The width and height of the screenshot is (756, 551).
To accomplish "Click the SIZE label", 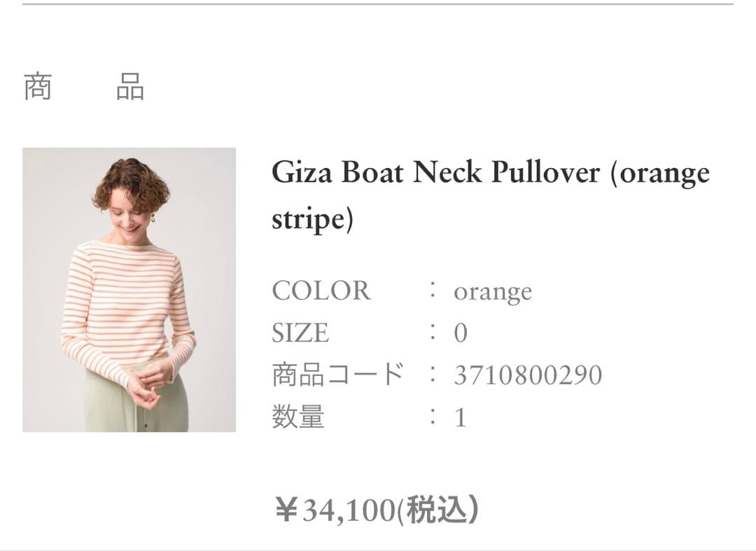I will [300, 333].
